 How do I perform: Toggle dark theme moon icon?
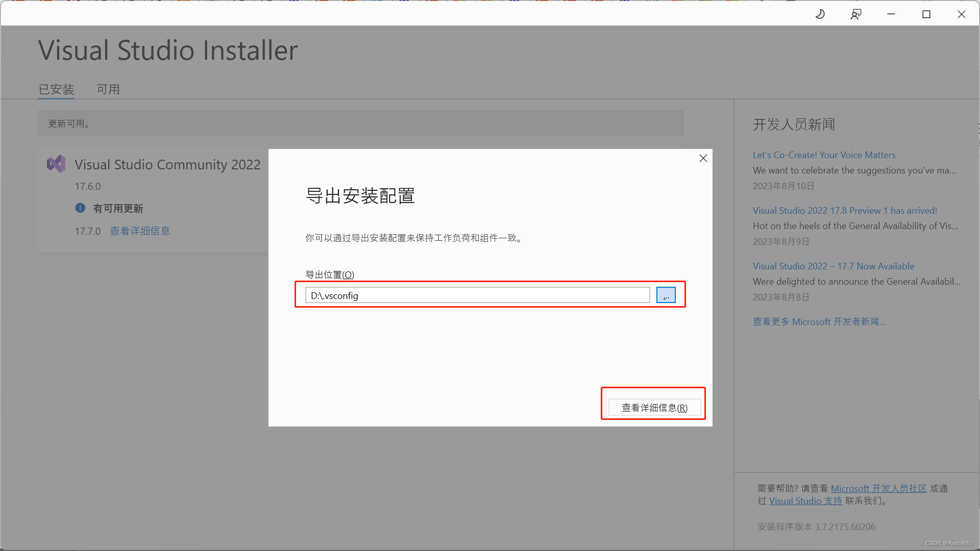coord(820,14)
